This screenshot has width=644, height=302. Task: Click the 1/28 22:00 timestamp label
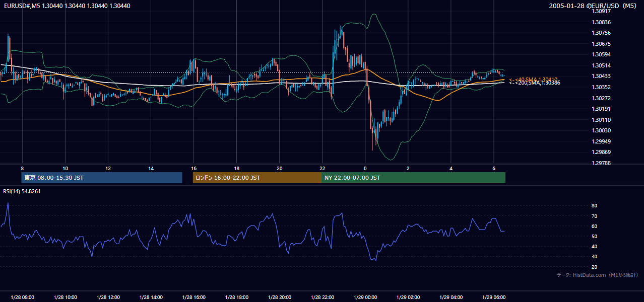tap(322, 297)
